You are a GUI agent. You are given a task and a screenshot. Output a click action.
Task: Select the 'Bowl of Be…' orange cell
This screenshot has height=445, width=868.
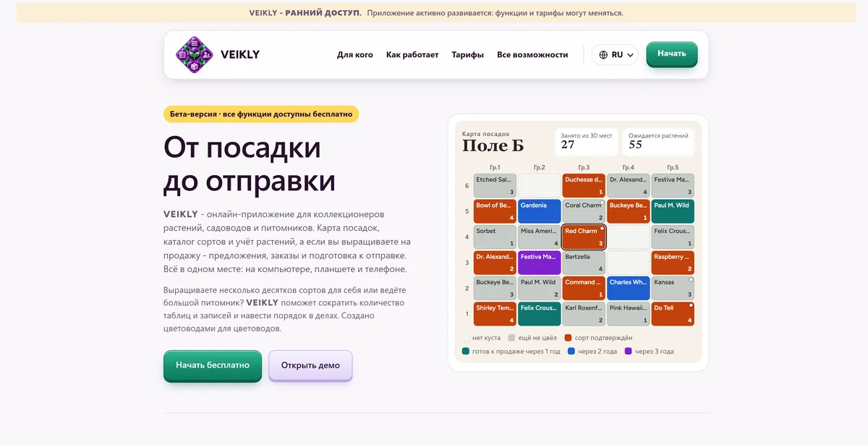(495, 211)
